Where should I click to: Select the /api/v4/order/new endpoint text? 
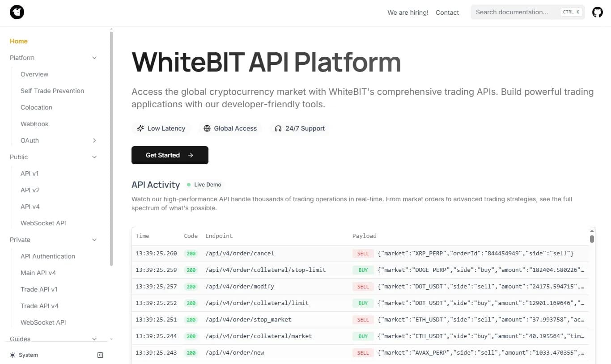coord(235,353)
